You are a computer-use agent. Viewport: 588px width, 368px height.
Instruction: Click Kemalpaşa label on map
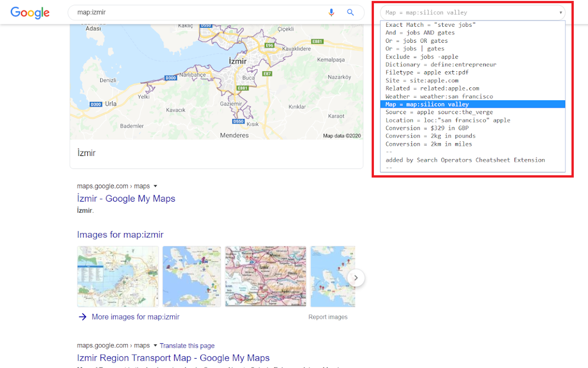pyautogui.click(x=331, y=60)
